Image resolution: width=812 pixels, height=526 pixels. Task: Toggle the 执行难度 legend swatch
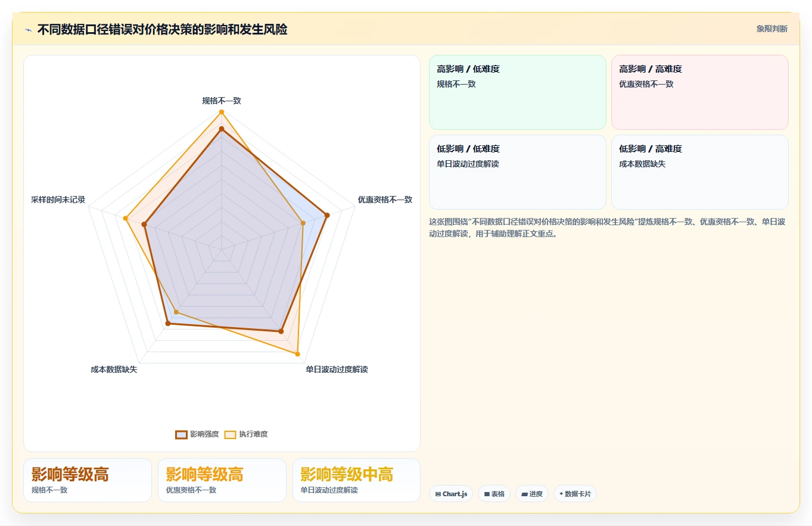(230, 434)
